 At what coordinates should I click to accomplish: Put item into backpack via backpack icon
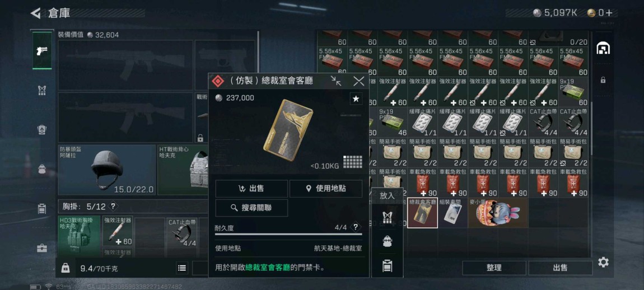click(387, 241)
